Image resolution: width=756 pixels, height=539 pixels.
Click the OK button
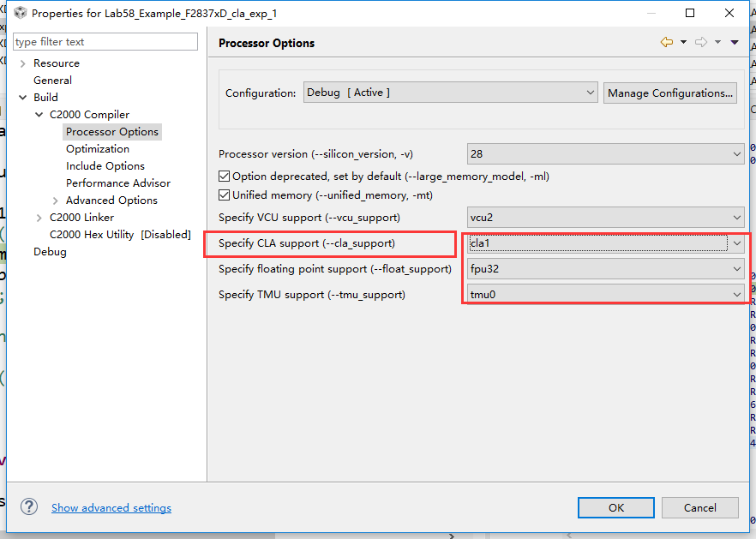pyautogui.click(x=615, y=507)
